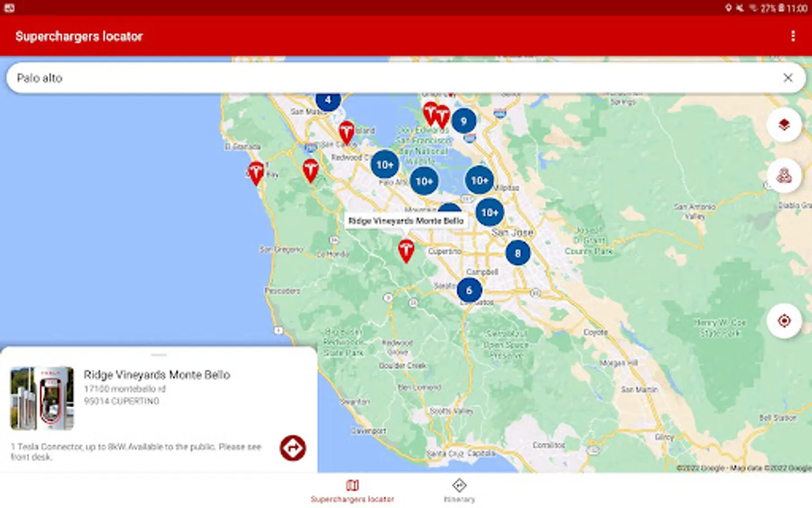Screen dimensions: 812x508
Task: Tap the Superchargers locator header title
Action: pyautogui.click(x=79, y=36)
